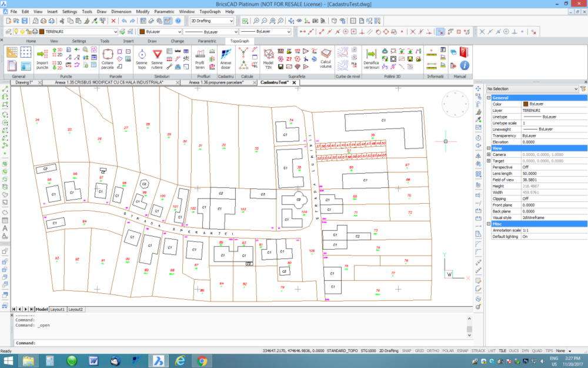
Task: Open the ByLayer color swatch dropdown
Action: (179, 31)
